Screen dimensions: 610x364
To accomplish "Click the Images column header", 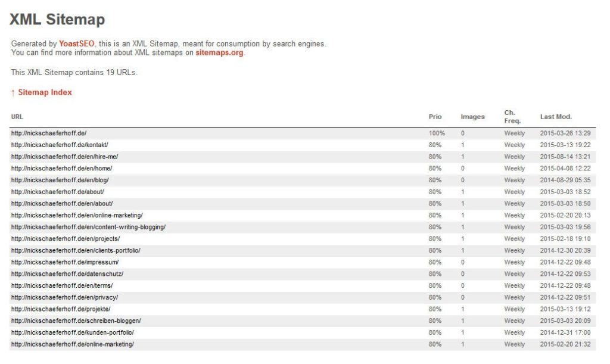I will tap(472, 117).
